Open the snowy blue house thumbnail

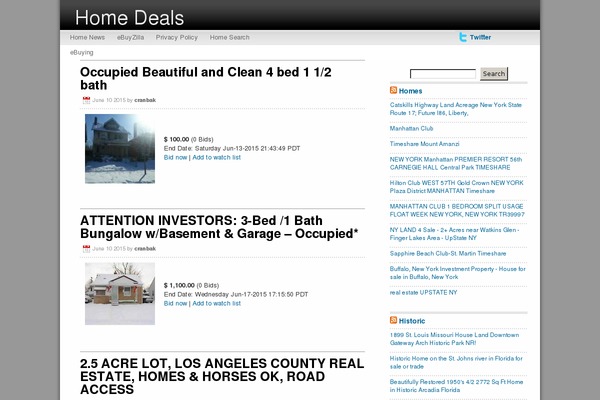click(x=120, y=149)
